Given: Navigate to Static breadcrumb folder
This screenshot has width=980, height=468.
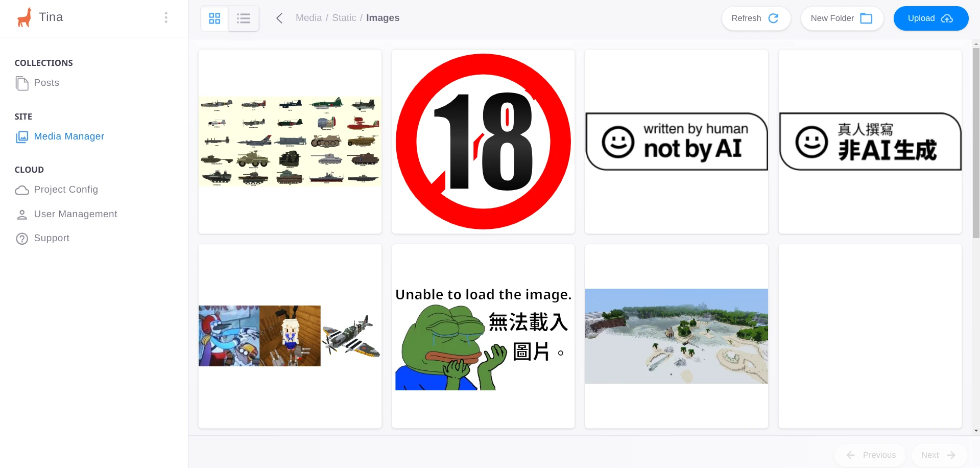Looking at the screenshot, I should tap(344, 18).
